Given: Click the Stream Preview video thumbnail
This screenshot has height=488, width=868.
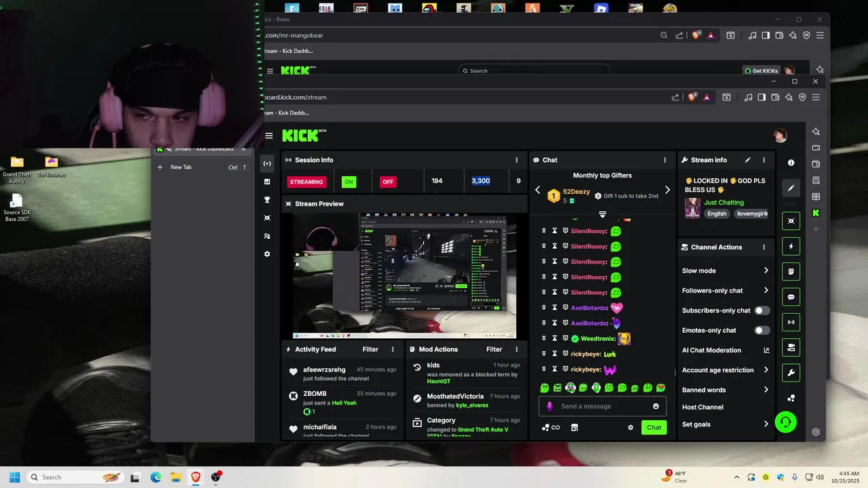Looking at the screenshot, I should [404, 276].
